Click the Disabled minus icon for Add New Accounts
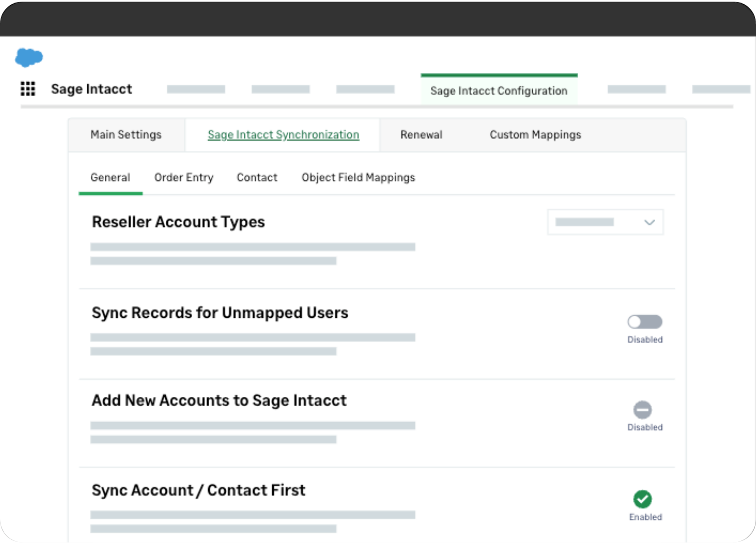Viewport: 756px width, 544px height. tap(642, 410)
